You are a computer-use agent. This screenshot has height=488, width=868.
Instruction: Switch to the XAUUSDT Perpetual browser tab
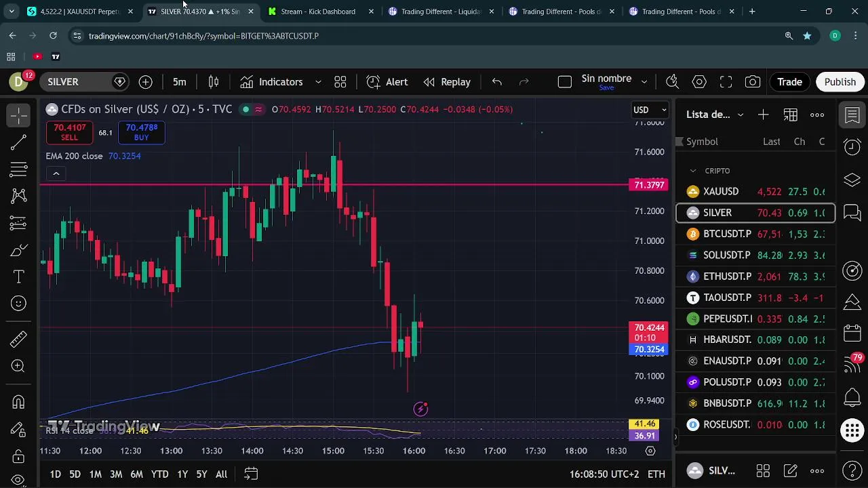pos(79,12)
